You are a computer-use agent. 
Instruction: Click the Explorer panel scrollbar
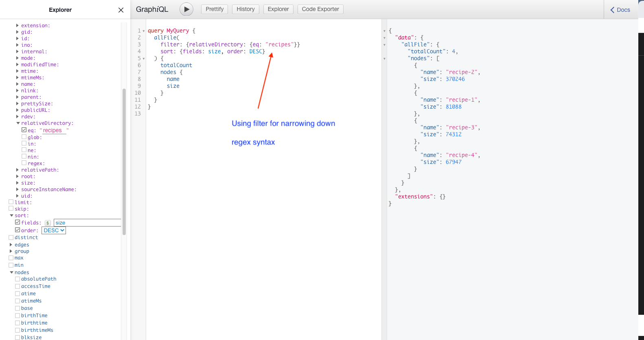pos(124,161)
